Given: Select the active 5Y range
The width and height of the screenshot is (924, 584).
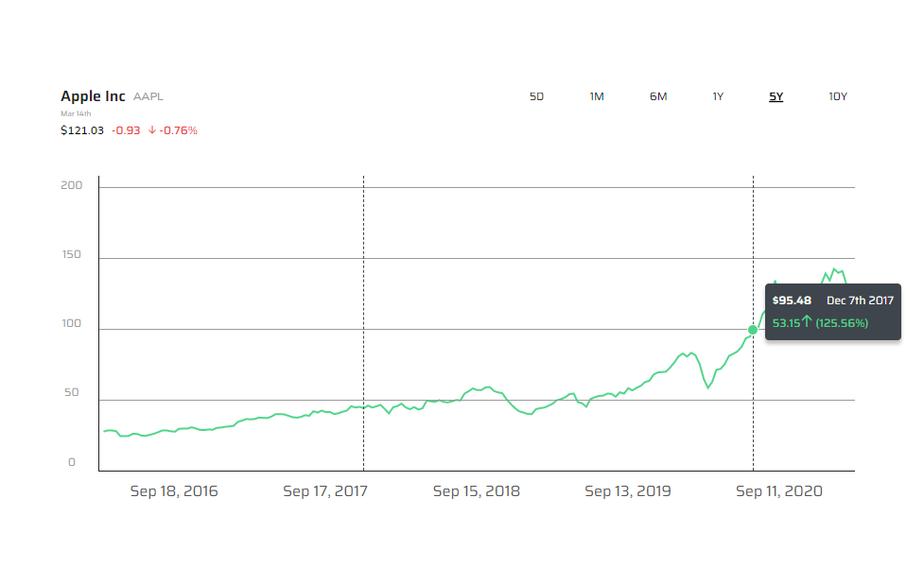Looking at the screenshot, I should (776, 96).
